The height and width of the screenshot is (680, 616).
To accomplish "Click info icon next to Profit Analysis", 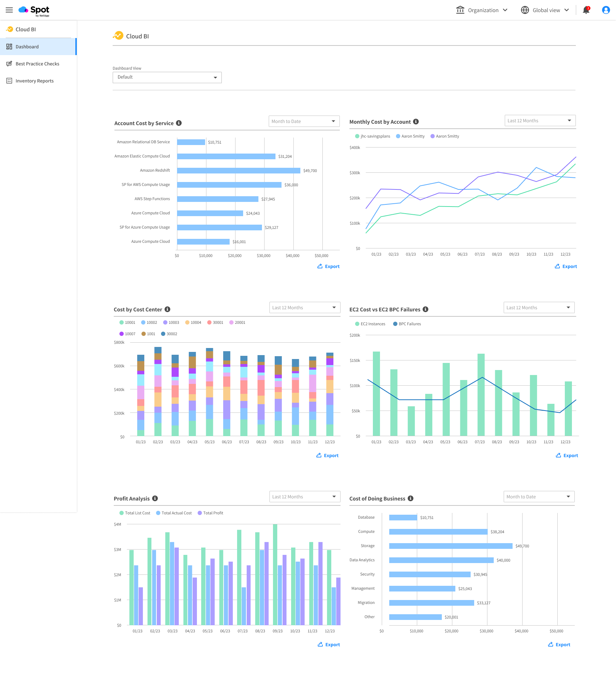I will [x=155, y=498].
